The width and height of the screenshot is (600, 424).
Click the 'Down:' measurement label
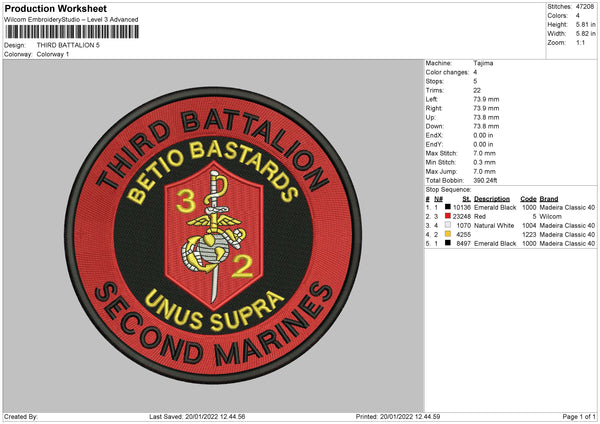click(x=434, y=126)
